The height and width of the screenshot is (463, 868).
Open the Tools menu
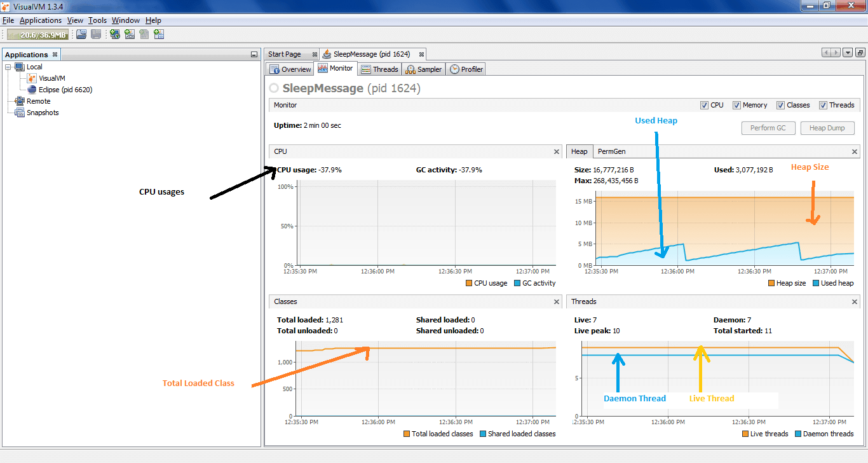tap(97, 20)
